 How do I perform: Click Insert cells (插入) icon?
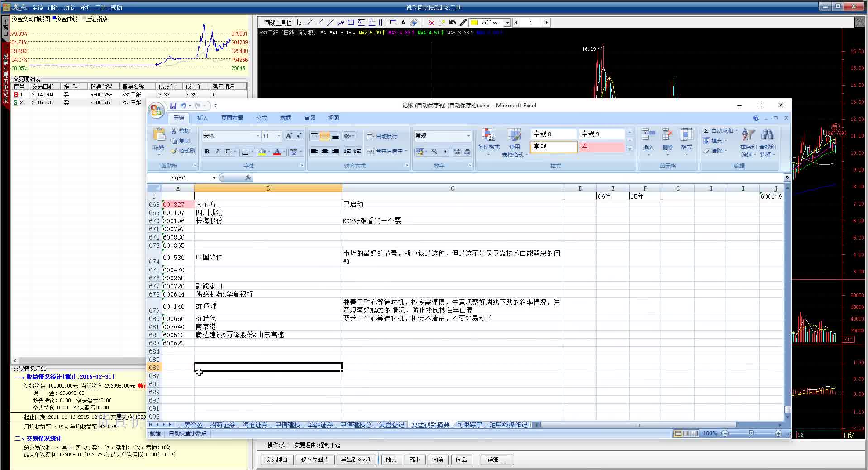648,141
